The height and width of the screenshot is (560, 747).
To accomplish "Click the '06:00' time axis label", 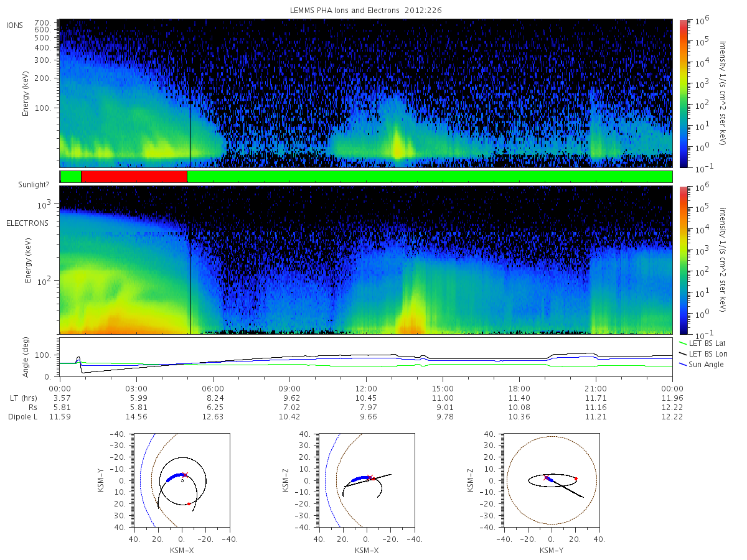I will tap(213, 388).
